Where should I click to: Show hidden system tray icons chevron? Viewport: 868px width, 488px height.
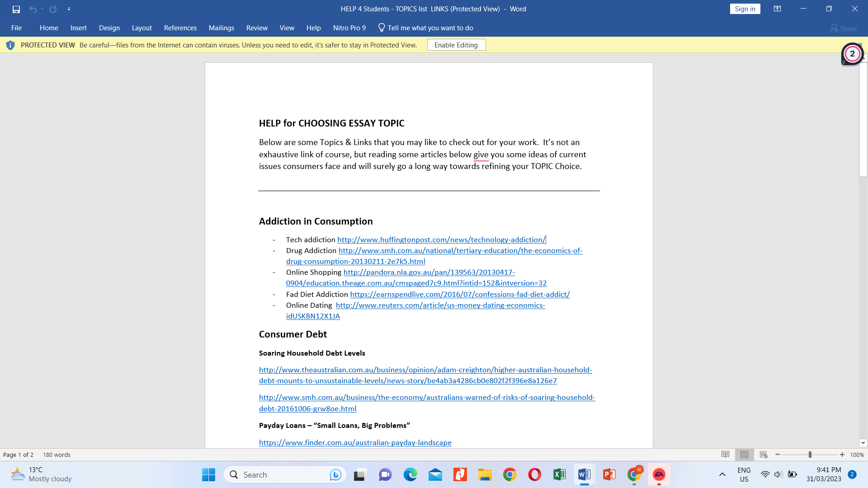[x=722, y=474]
